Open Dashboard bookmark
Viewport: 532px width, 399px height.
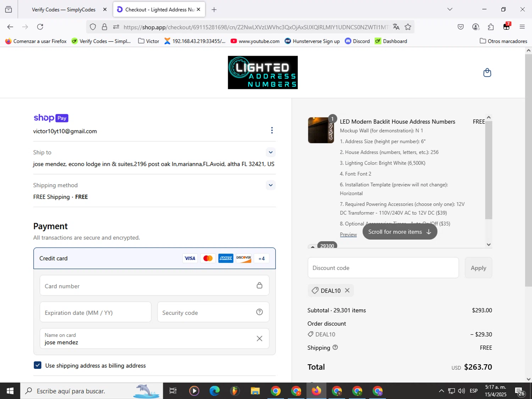coord(391,41)
